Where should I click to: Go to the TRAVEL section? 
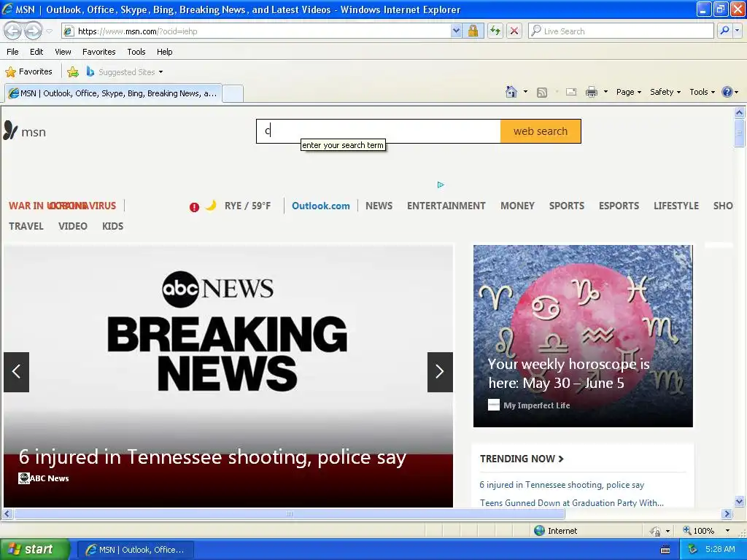tap(26, 226)
